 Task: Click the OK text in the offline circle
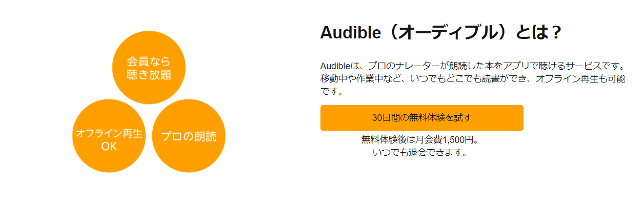(x=109, y=147)
